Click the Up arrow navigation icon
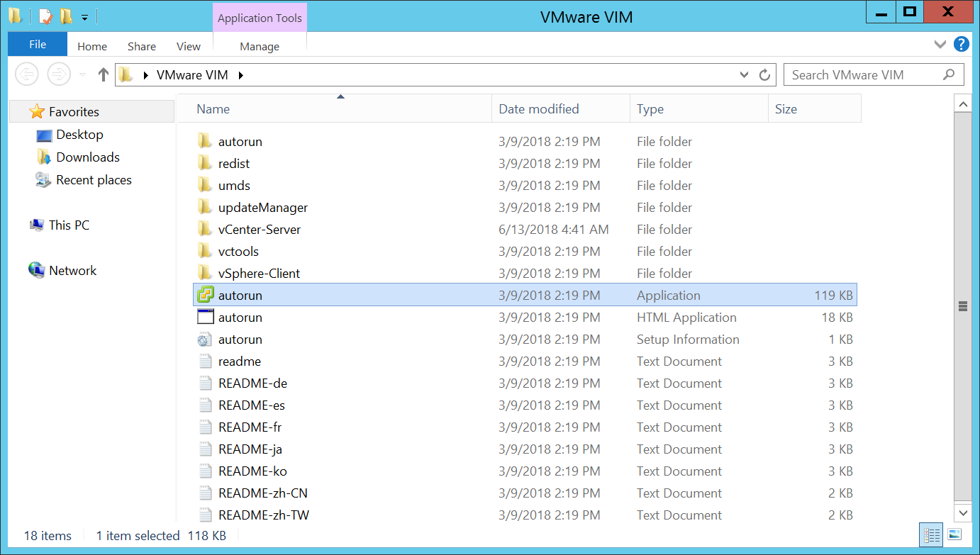Viewport: 980px width, 555px height. click(x=104, y=74)
